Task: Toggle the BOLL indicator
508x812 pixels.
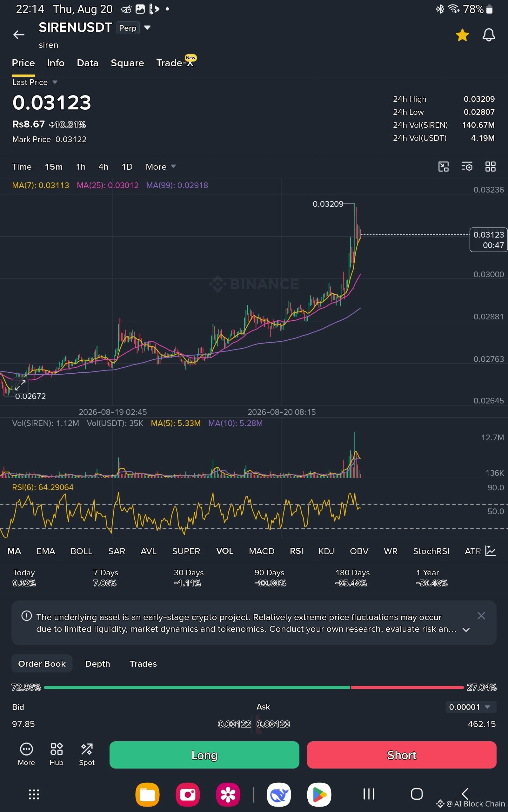Action: [x=81, y=551]
